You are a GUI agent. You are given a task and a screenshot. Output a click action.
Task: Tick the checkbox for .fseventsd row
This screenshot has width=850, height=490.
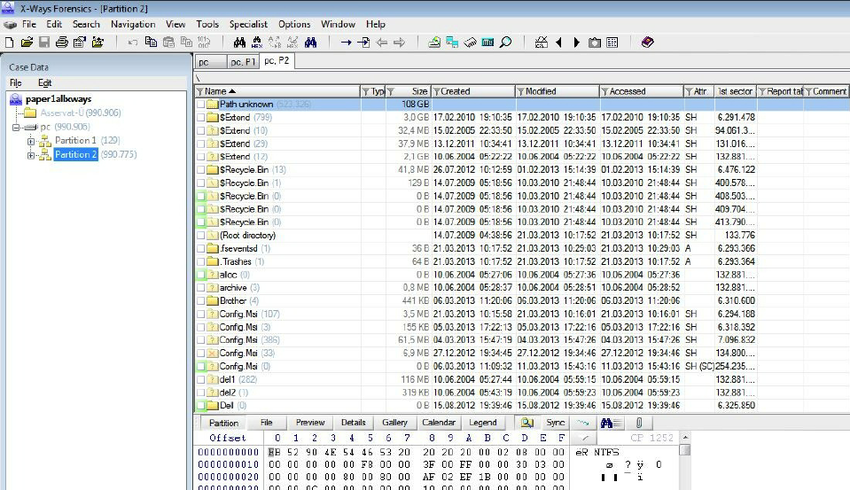[x=201, y=248]
